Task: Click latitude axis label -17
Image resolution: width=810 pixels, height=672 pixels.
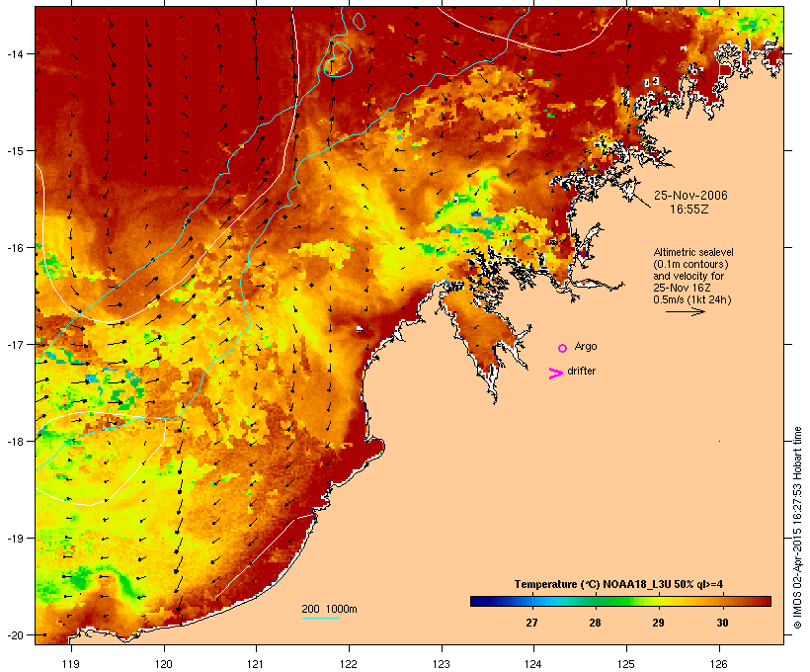Action: [15, 345]
